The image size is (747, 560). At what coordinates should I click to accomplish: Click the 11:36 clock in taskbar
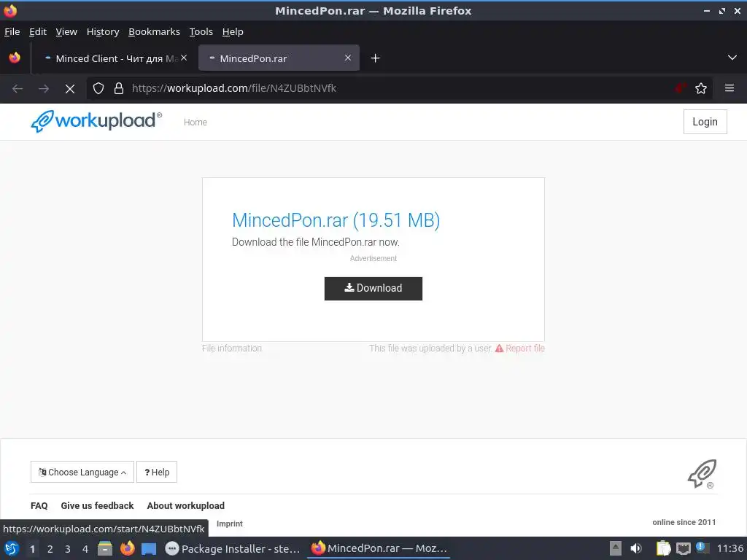click(729, 548)
